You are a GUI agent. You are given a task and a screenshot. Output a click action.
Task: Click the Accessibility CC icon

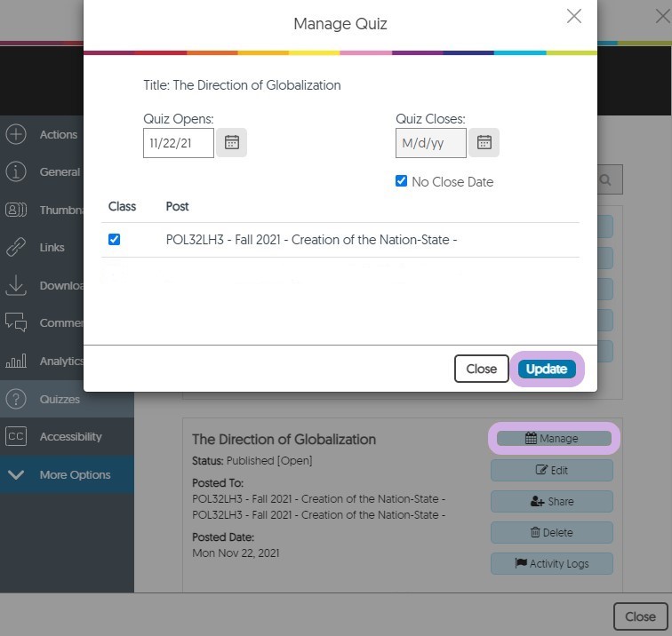tap(16, 436)
